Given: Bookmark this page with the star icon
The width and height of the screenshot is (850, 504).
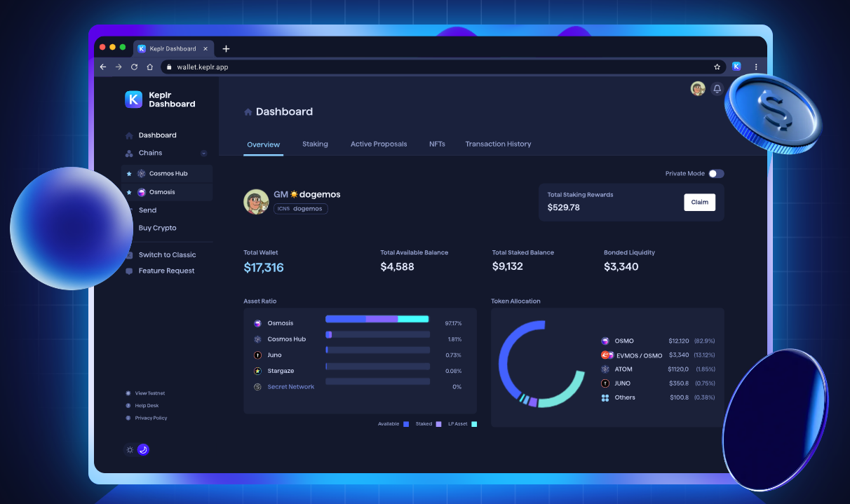Looking at the screenshot, I should point(717,67).
